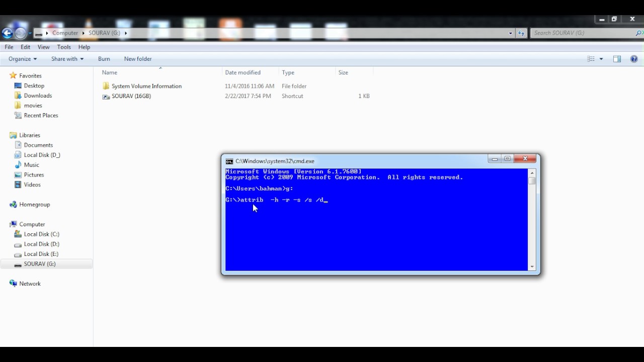
Task: Open the Edit menu
Action: (x=26, y=47)
